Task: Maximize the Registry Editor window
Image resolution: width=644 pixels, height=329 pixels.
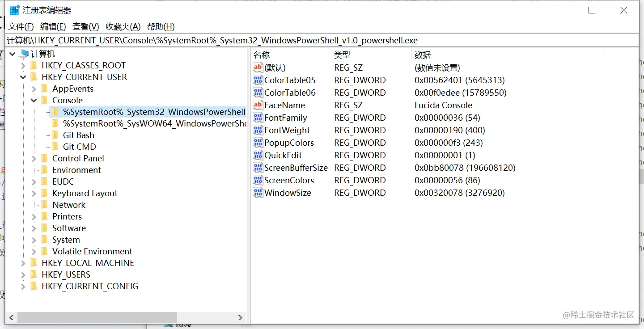Action: (592, 10)
